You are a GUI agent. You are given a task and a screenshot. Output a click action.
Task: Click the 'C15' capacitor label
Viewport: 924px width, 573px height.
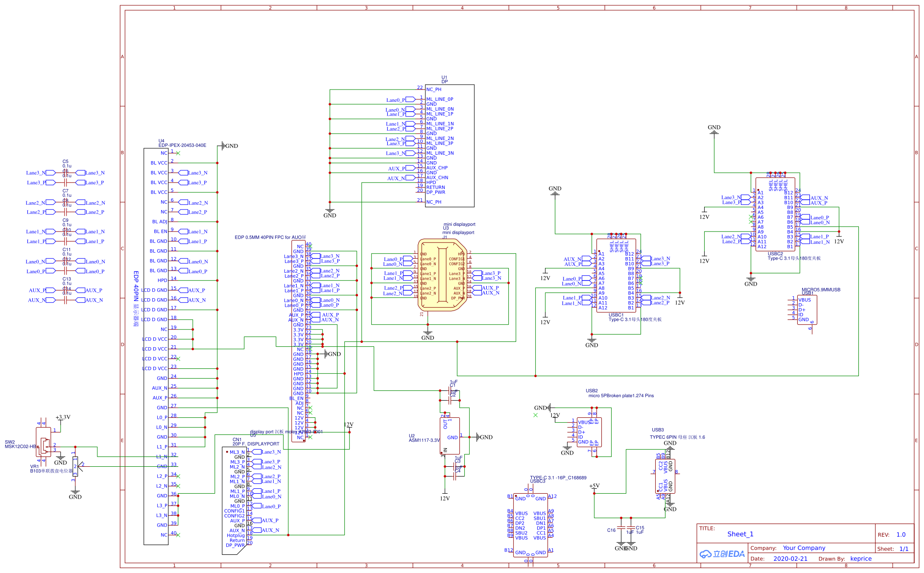(640, 528)
